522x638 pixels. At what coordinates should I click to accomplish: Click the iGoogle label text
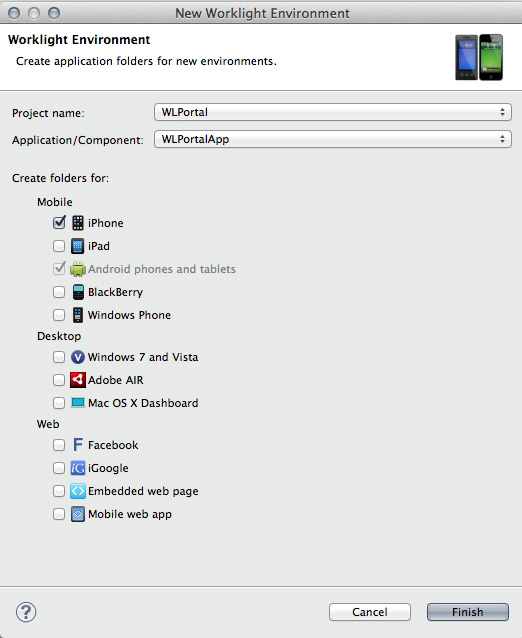click(108, 468)
